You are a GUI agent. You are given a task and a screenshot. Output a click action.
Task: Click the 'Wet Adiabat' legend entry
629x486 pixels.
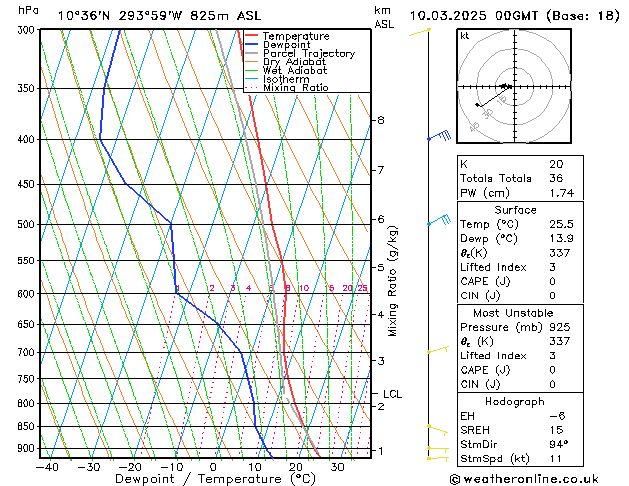(x=295, y=70)
